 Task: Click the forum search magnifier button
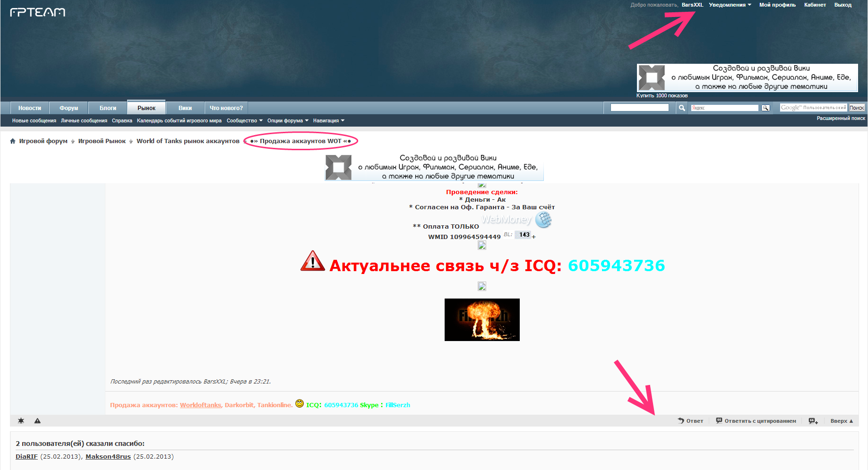coord(682,108)
